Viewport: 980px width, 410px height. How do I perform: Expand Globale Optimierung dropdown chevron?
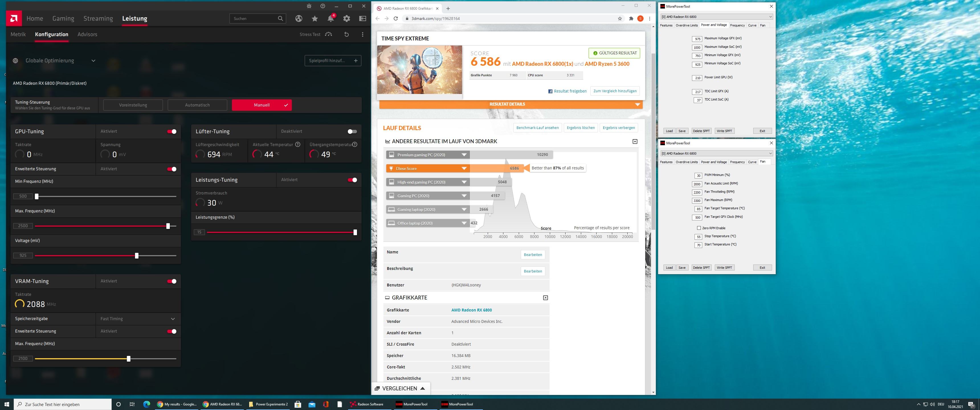[x=93, y=60]
